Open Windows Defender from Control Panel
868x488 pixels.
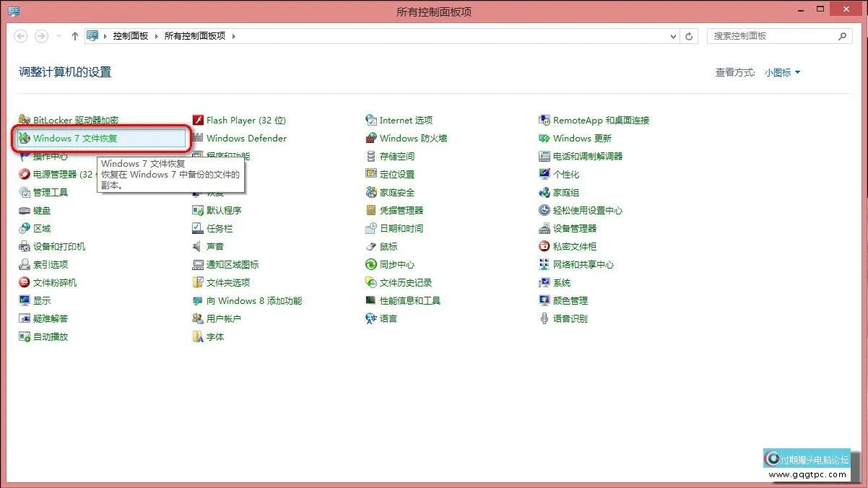[247, 138]
